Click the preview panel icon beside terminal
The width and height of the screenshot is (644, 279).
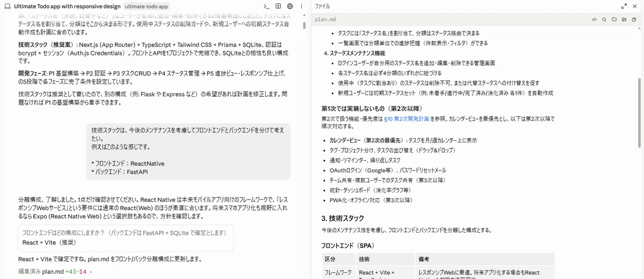278,6
